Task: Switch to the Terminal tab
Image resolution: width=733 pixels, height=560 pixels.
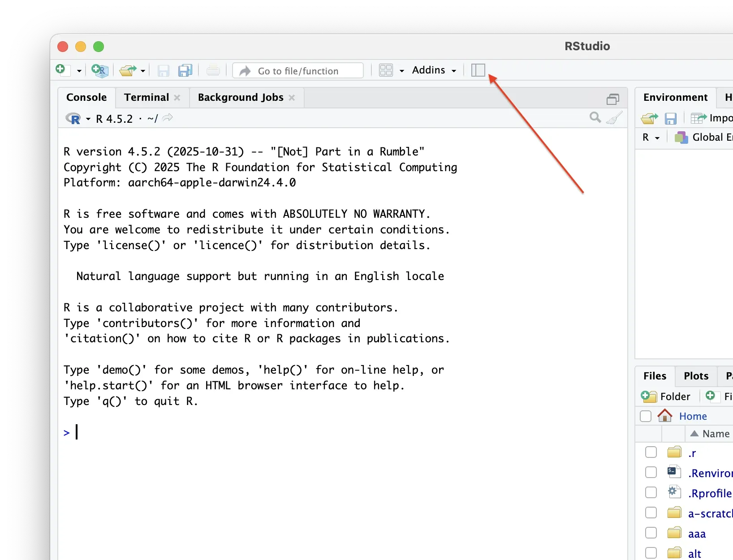Action: tap(146, 97)
